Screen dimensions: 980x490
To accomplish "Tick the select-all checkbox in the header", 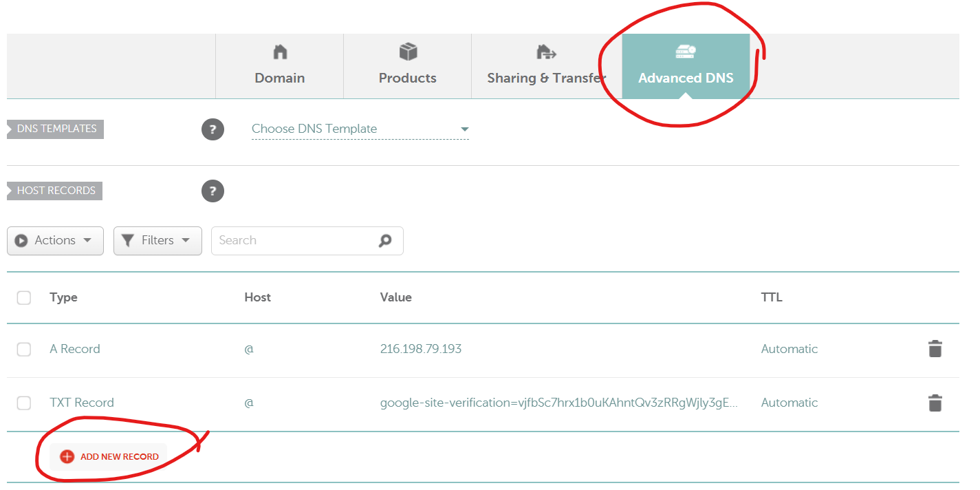I will point(24,298).
